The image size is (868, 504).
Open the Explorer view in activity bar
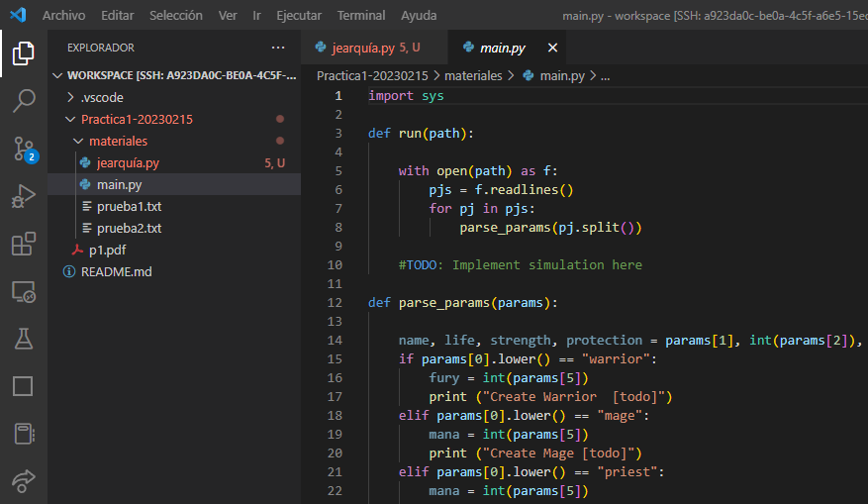pyautogui.click(x=23, y=53)
